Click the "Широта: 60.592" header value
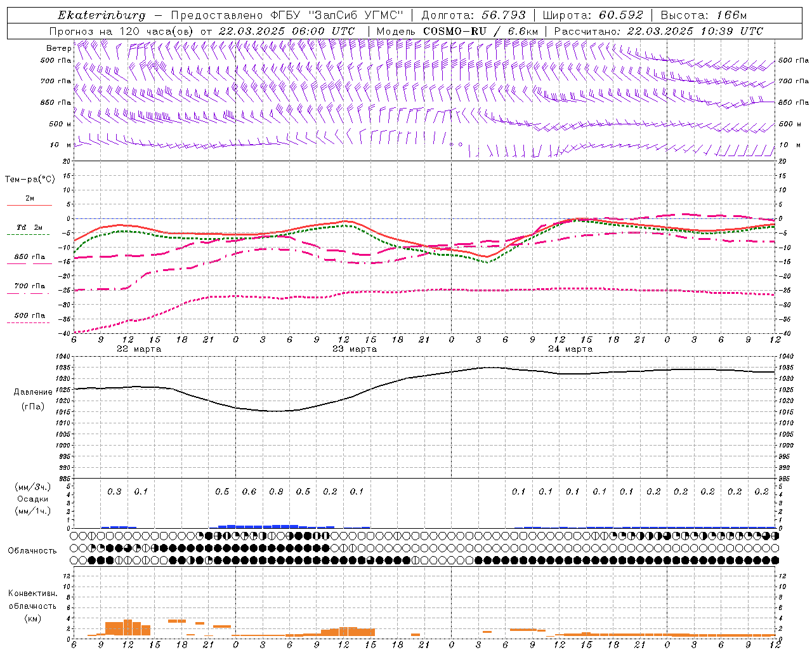Viewport: 812px width, 650px height. 593,15
